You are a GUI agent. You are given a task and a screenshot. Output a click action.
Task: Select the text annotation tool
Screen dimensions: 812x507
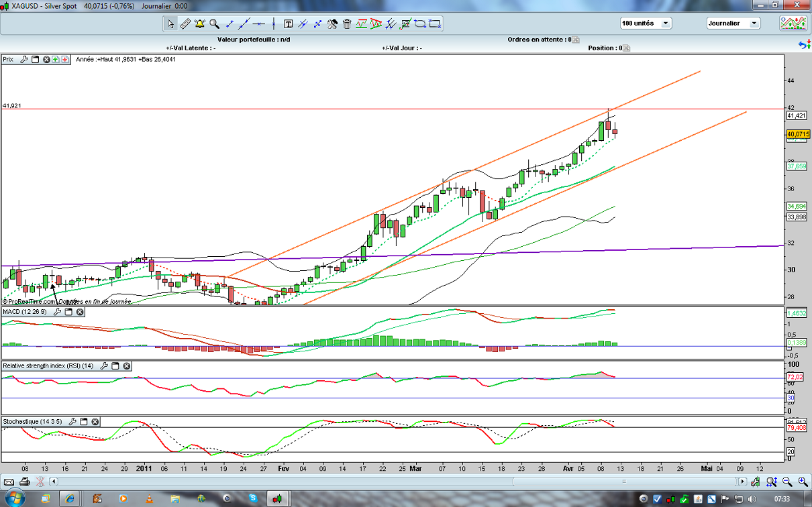point(289,23)
